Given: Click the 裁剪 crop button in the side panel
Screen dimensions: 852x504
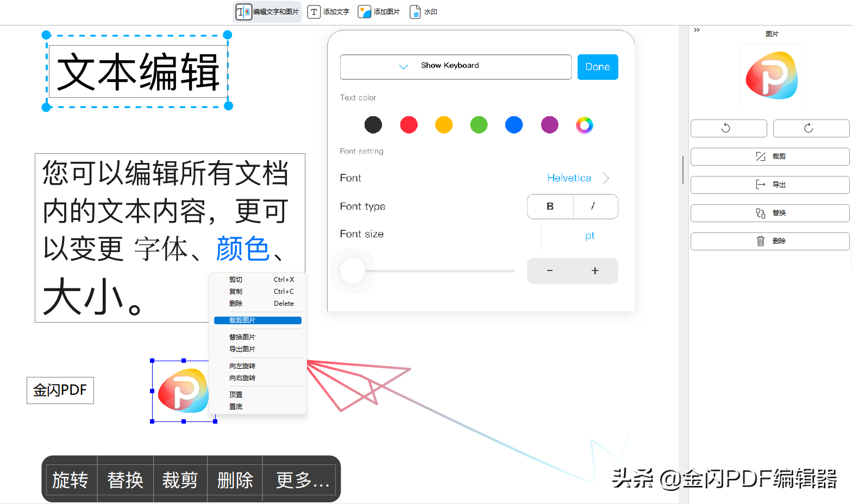Looking at the screenshot, I should point(770,156).
